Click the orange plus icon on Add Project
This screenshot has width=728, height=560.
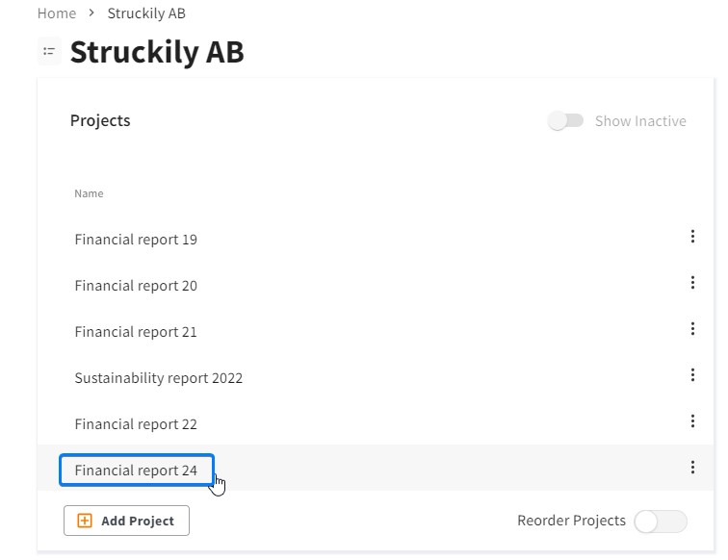(x=85, y=521)
